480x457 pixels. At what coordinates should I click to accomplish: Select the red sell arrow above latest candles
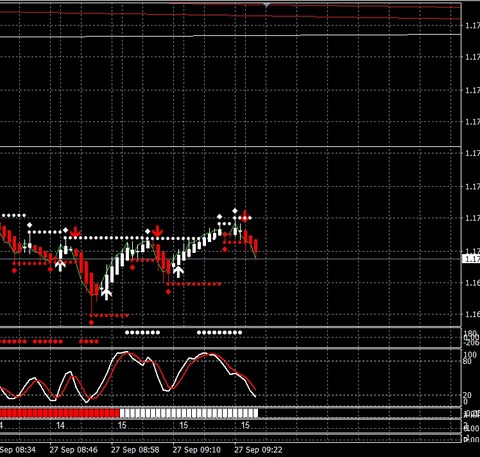[x=245, y=216]
